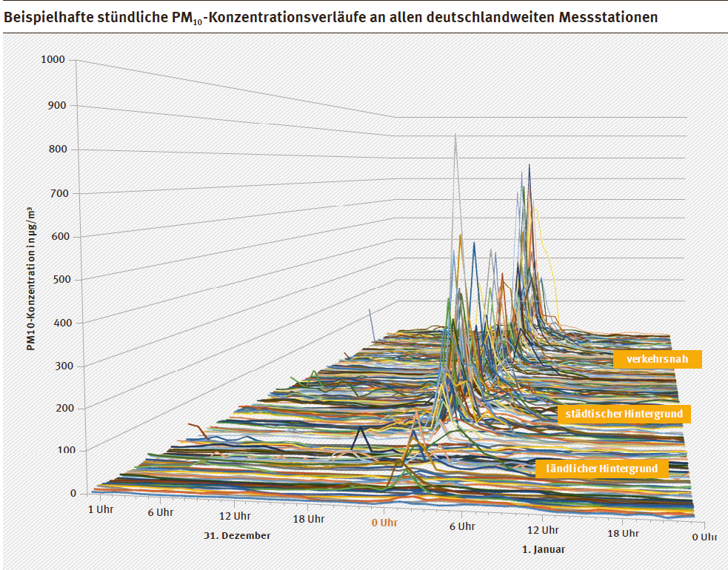Click the '1. Januar' date label

click(544, 549)
